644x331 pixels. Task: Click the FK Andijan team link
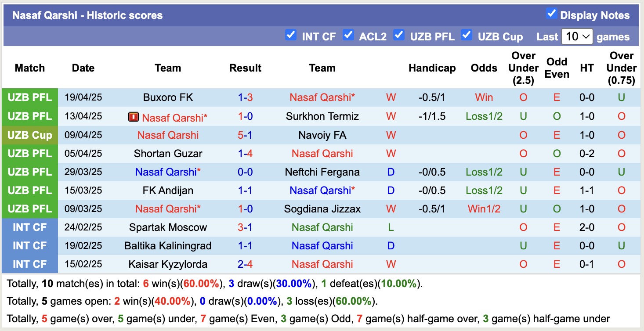click(168, 191)
